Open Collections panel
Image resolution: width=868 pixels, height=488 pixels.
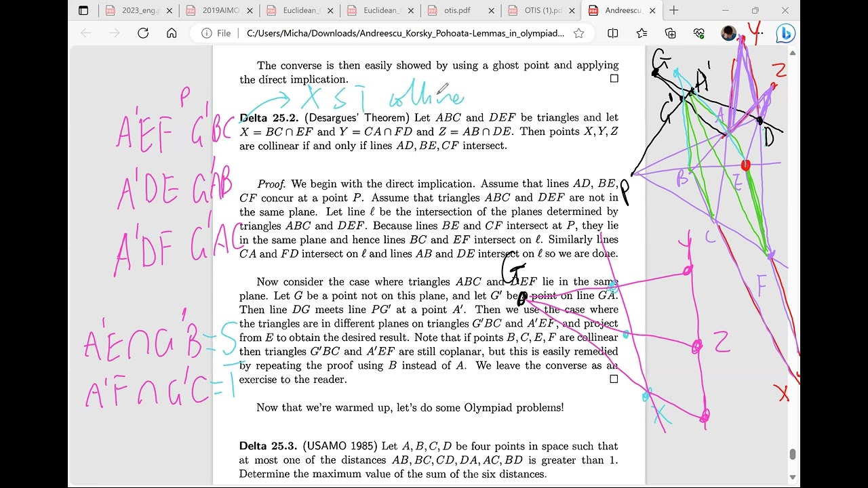(x=671, y=33)
